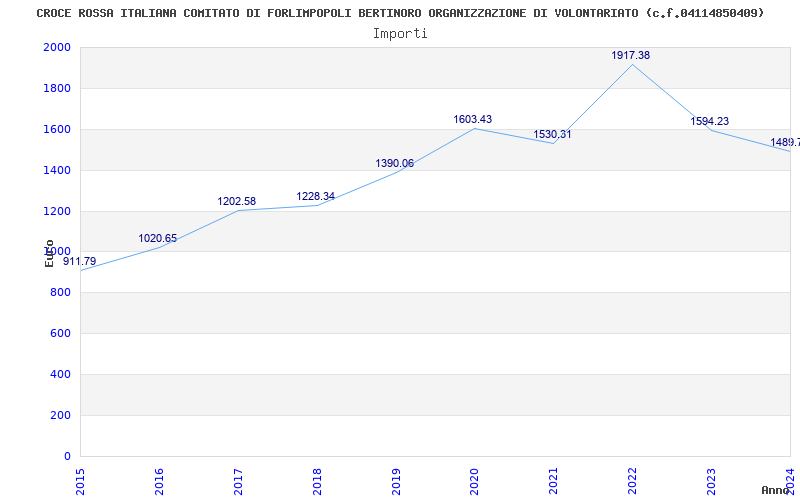Viewport: 800px width, 500px height.
Task: Click the Croce Rossa Italiana chart title
Action: pyautogui.click(x=400, y=13)
